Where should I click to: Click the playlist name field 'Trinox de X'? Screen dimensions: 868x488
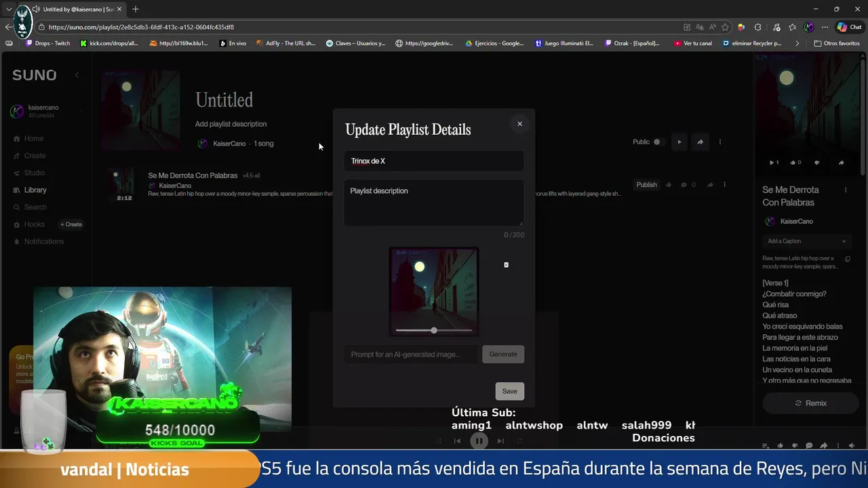(433, 161)
